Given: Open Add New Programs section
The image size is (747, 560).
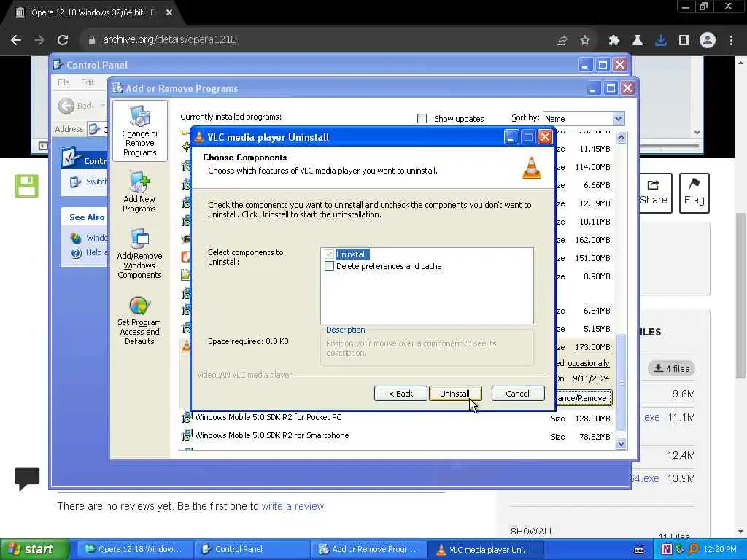Looking at the screenshot, I should pos(139,192).
